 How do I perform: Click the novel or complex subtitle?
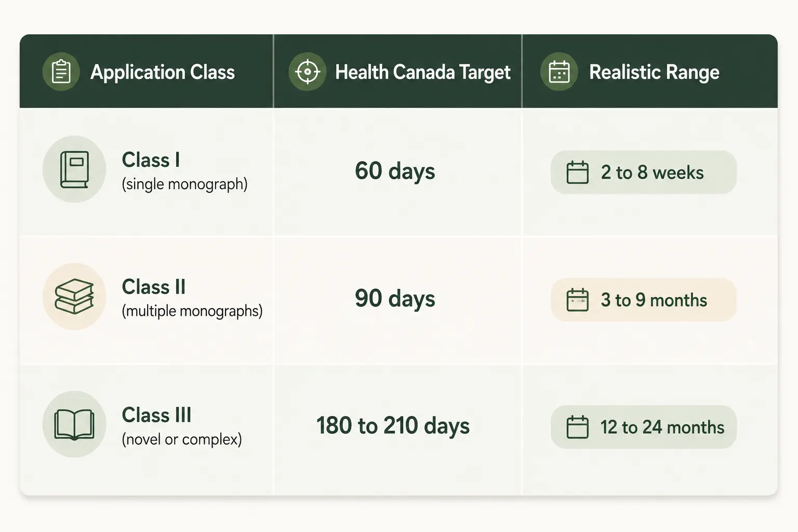(x=182, y=440)
